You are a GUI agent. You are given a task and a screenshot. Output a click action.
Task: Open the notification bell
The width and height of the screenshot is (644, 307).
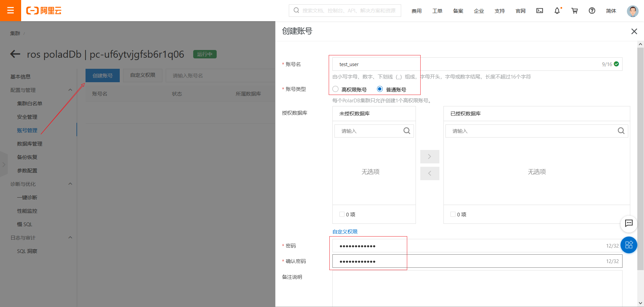pos(557,11)
